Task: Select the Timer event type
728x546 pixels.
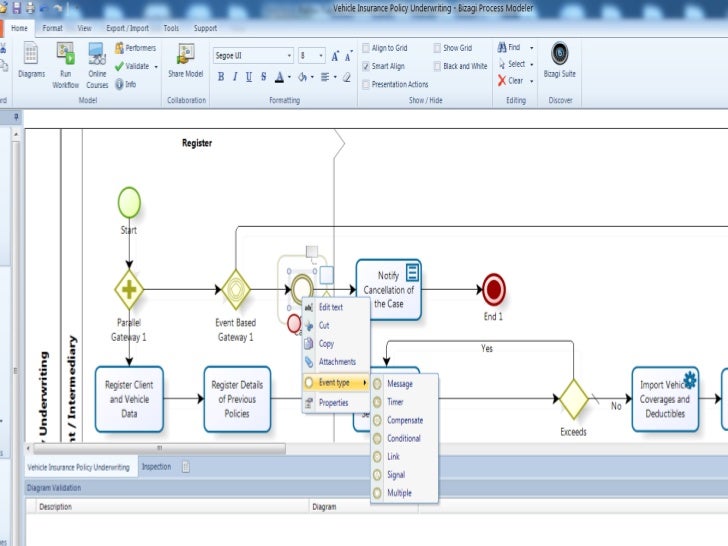Action: [x=404, y=402]
